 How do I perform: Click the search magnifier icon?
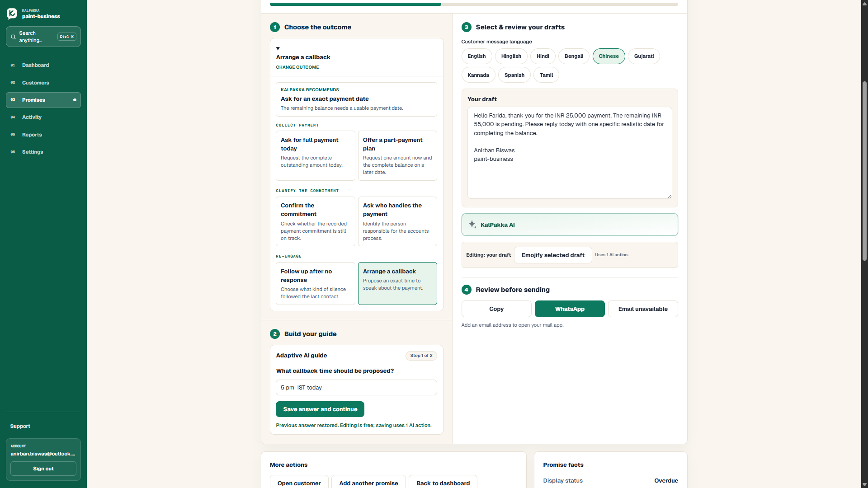point(13,37)
